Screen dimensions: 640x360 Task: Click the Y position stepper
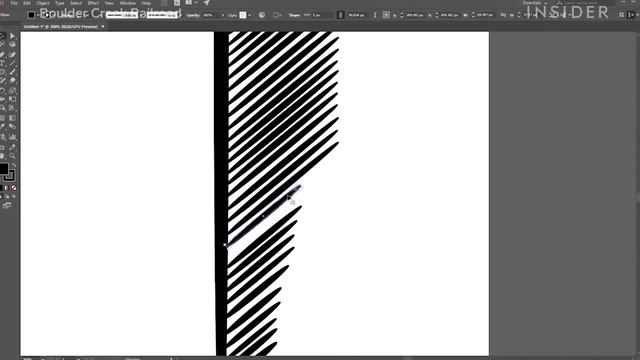coord(437,15)
